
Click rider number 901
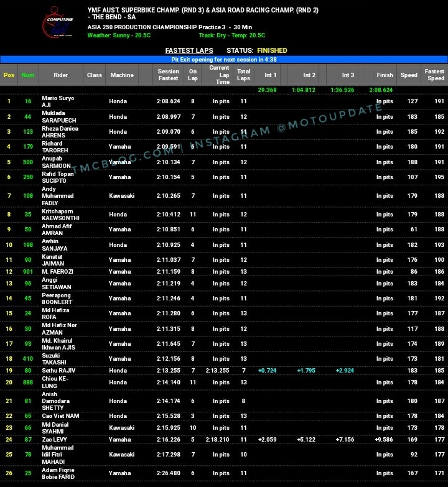pos(28,271)
